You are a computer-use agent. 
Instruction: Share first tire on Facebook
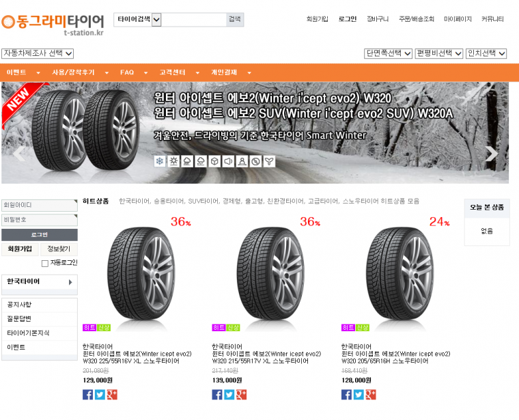coord(87,395)
